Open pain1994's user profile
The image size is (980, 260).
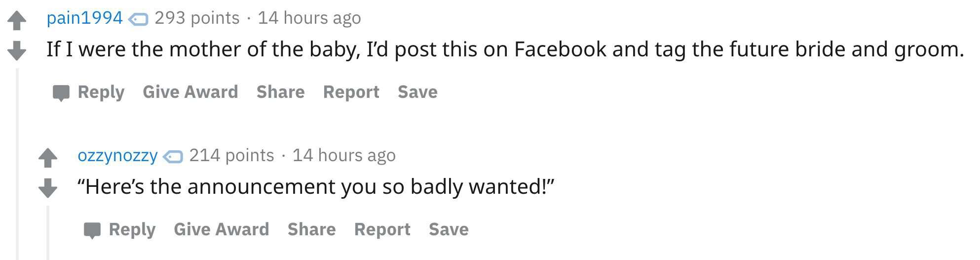pos(84,18)
